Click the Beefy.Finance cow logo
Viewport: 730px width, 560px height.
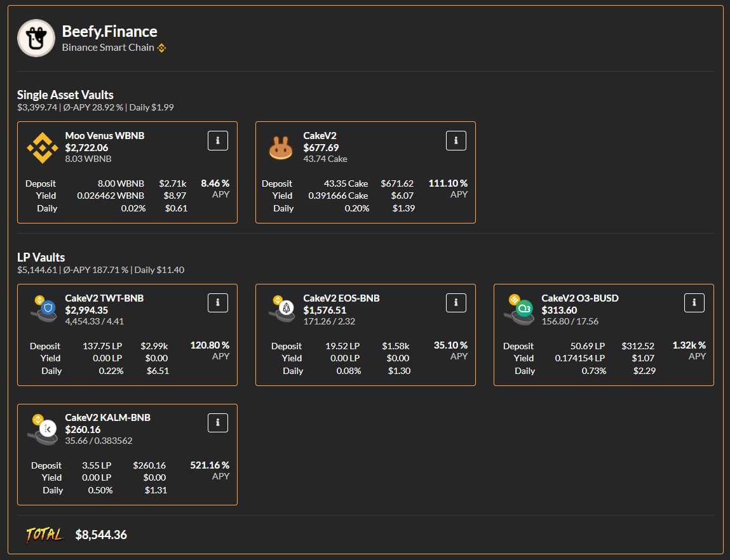pyautogui.click(x=36, y=38)
